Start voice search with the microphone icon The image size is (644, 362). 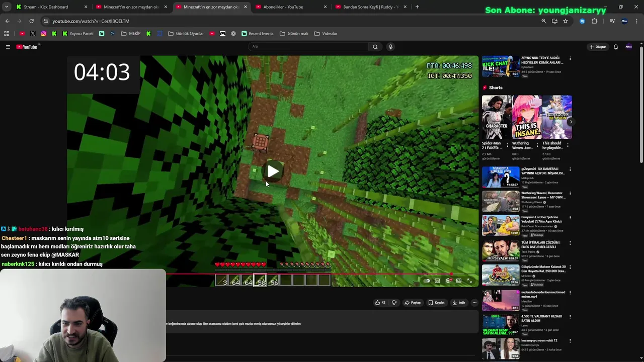tap(390, 47)
